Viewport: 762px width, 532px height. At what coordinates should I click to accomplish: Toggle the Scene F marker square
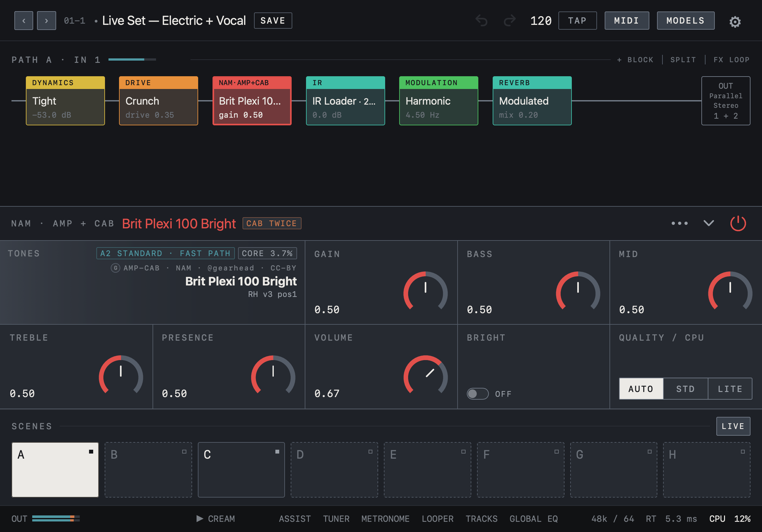click(x=557, y=451)
